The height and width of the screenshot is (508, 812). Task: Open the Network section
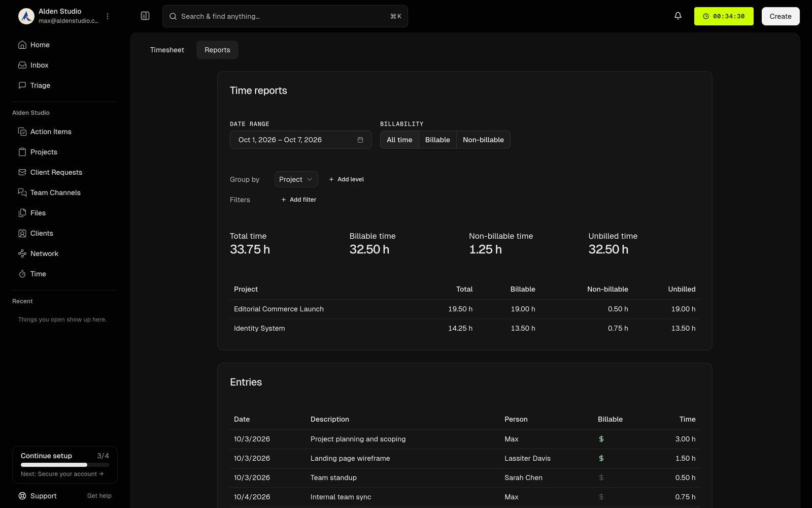[65, 253]
